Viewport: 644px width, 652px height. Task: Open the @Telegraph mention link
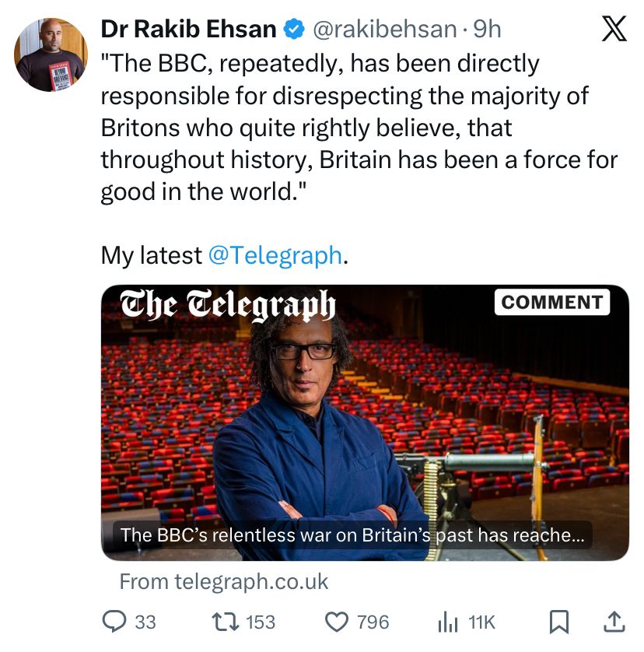pyautogui.click(x=275, y=255)
